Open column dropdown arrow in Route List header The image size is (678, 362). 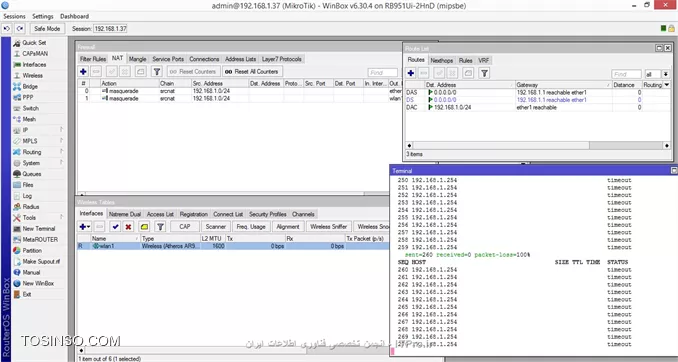666,85
